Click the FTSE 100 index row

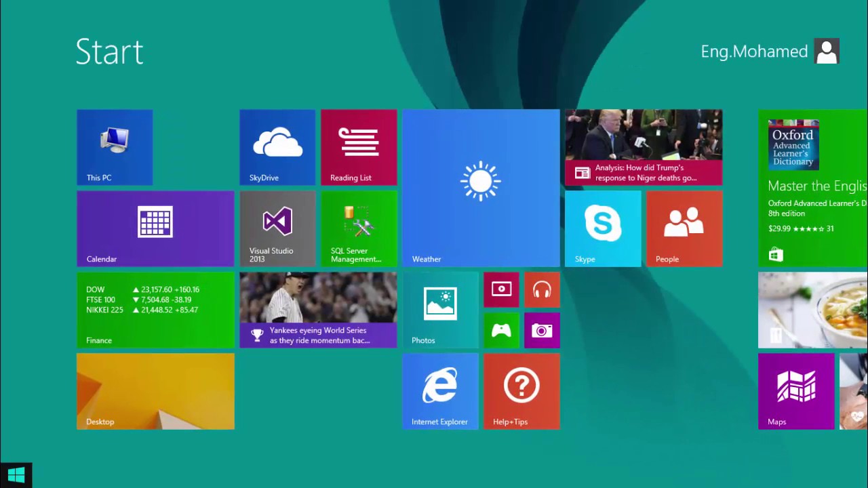click(139, 300)
